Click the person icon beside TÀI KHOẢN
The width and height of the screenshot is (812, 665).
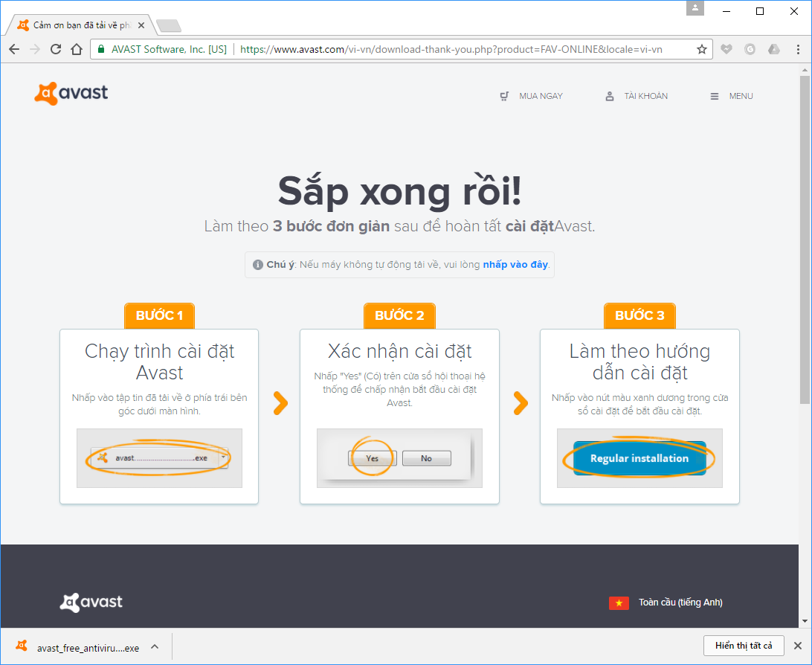coord(610,97)
